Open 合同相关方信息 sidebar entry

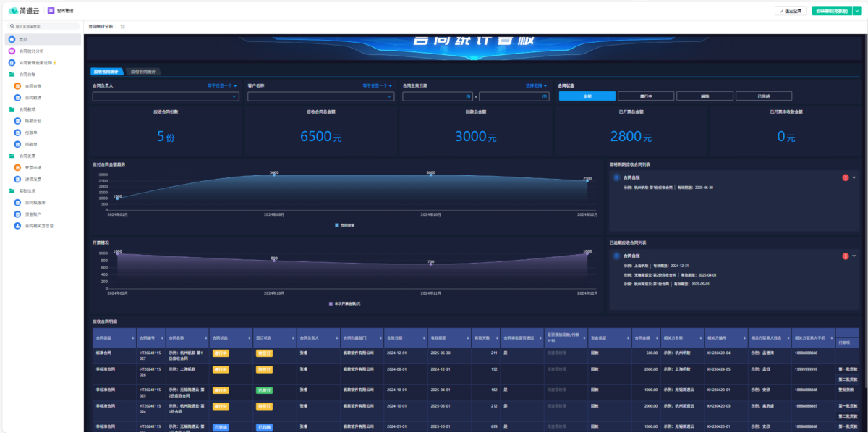(39, 225)
